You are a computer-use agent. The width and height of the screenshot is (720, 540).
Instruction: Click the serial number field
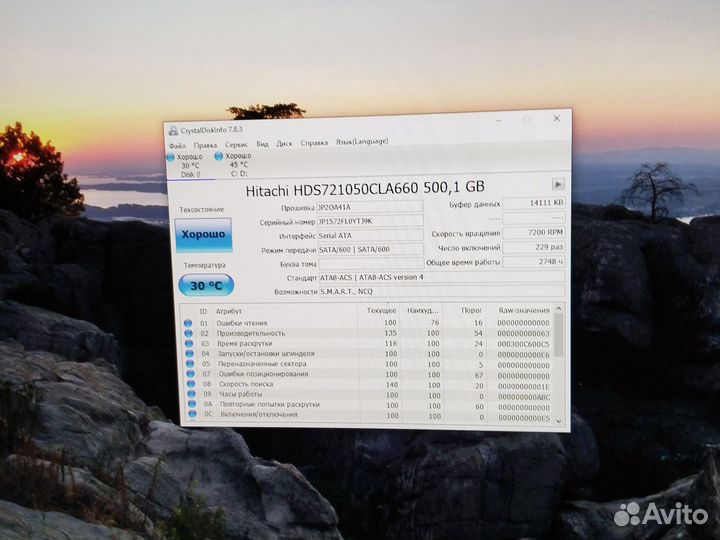tap(370, 221)
